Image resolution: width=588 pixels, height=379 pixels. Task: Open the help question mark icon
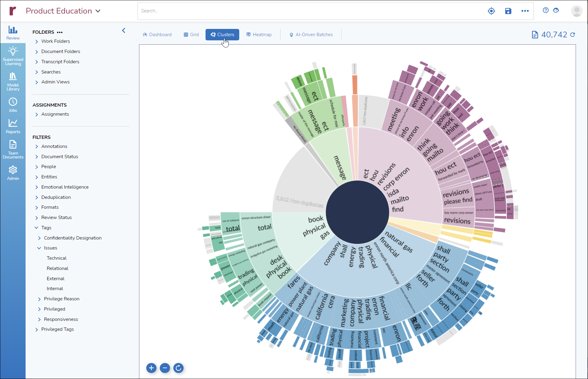546,10
